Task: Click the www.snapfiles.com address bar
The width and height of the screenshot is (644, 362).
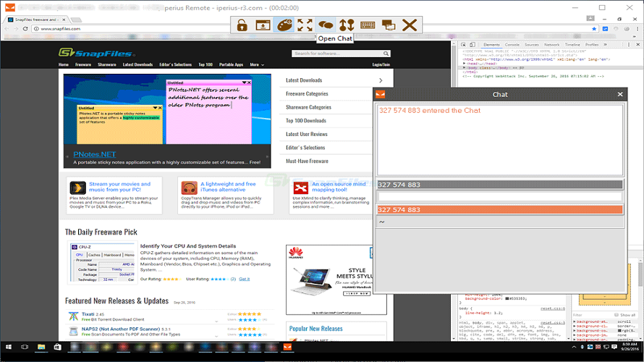Action: [x=312, y=29]
